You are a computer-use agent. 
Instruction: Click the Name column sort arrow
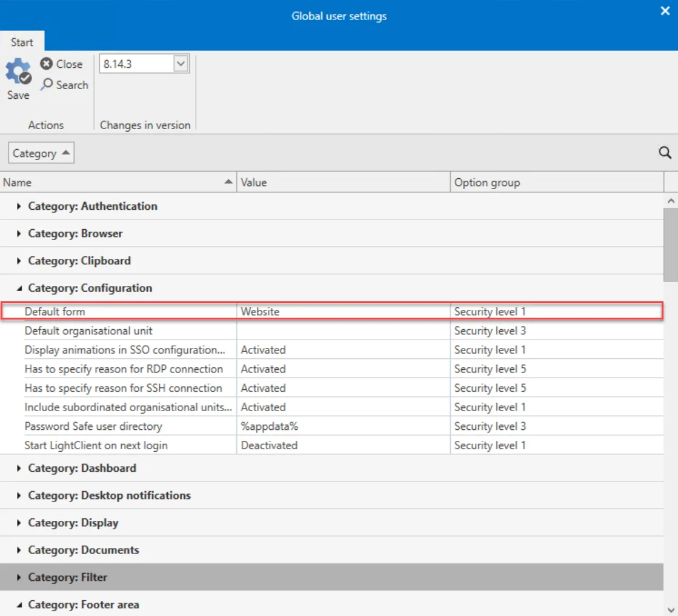[228, 182]
